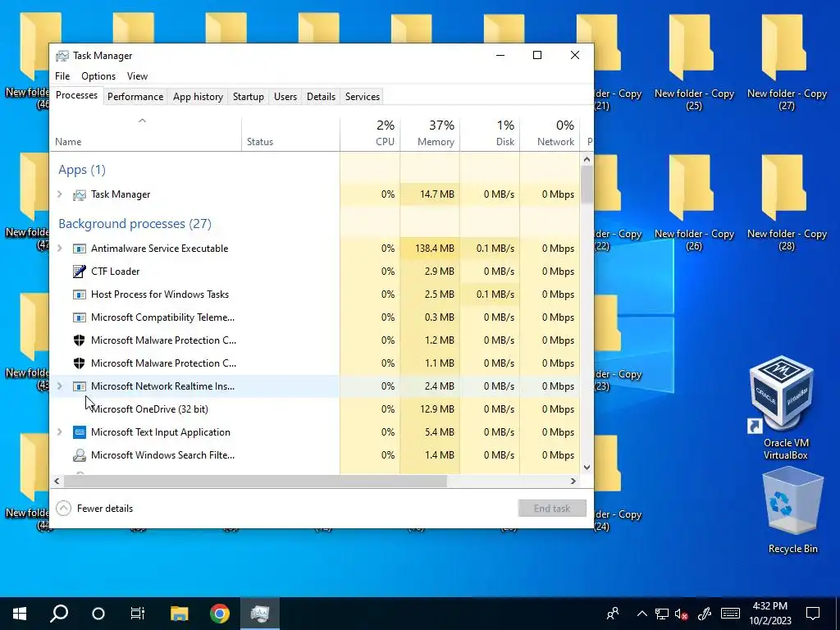Click the horizontal scrollbar left arrow
The image size is (840, 630).
click(57, 481)
